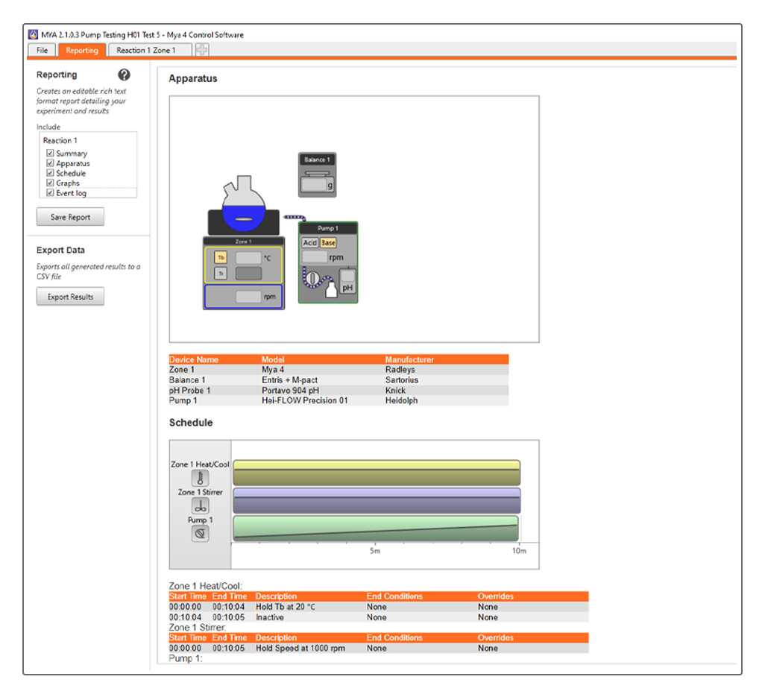Switch to Reaction 1 Zone 1 tab
Viewport: 762px width, 700px height.
pos(150,50)
